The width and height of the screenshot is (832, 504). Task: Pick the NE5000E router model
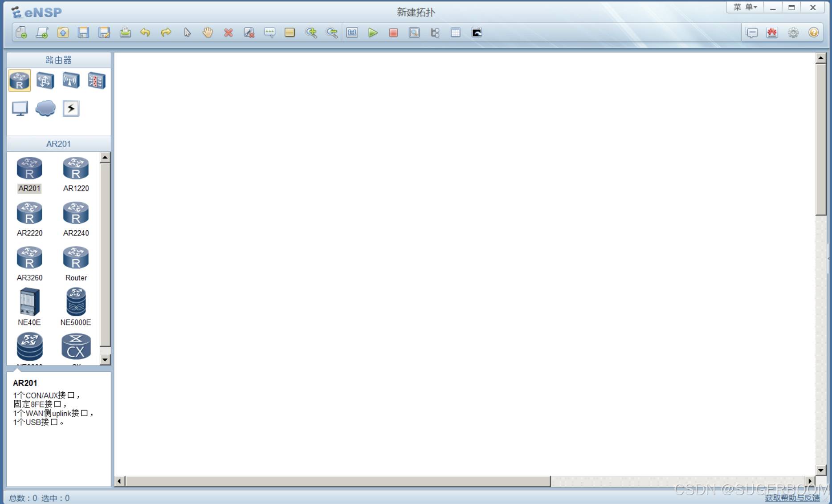tap(76, 307)
